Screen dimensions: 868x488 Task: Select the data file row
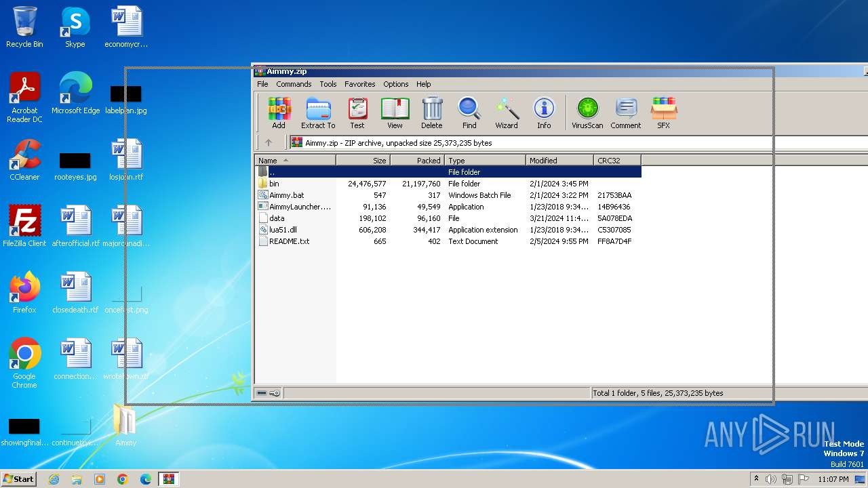tap(448, 218)
